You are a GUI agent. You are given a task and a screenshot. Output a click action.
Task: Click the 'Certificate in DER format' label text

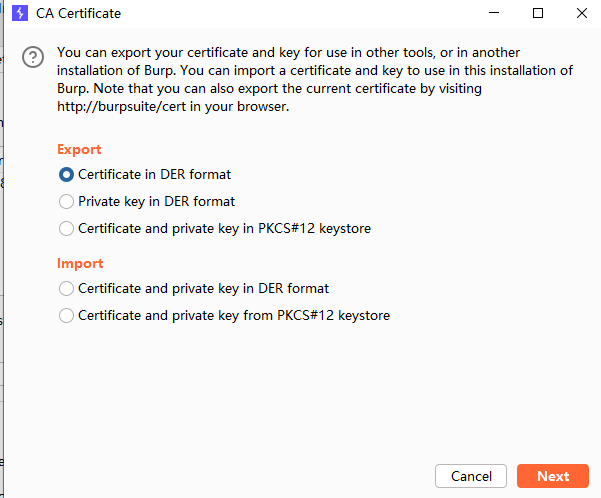(154, 174)
